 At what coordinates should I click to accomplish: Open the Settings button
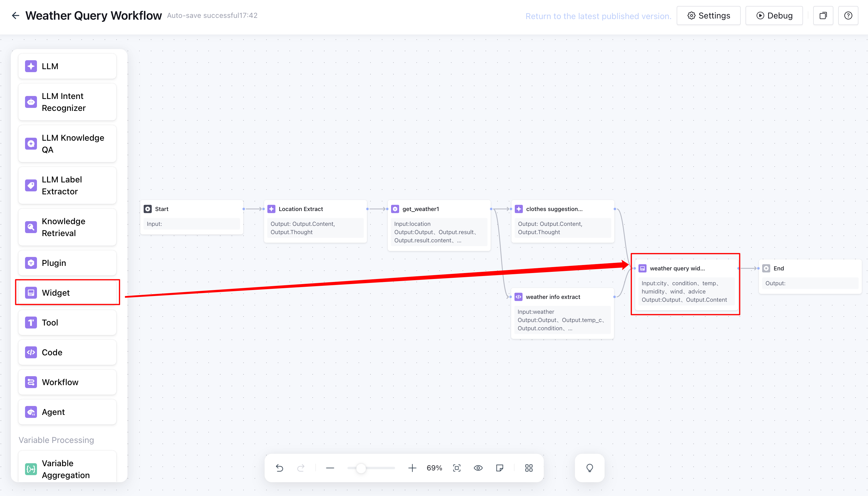[x=709, y=16]
